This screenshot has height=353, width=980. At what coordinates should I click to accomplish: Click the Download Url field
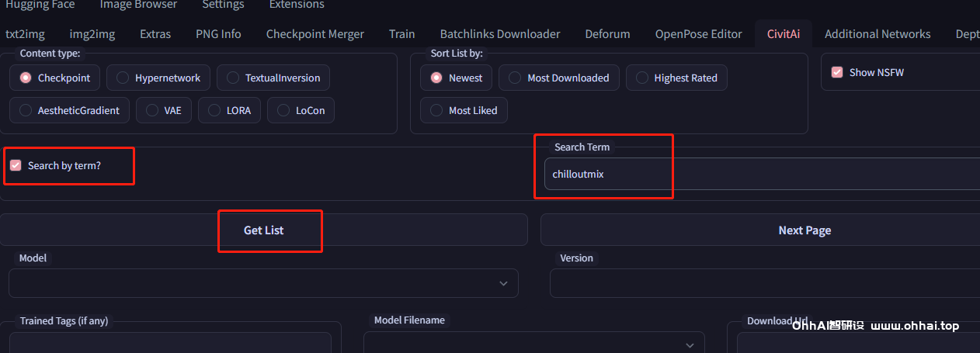pos(858,343)
